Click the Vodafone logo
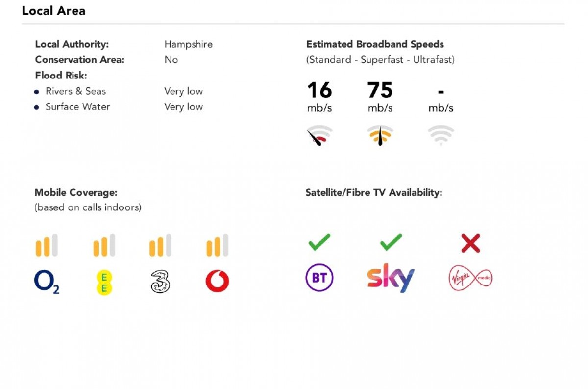588x389 pixels. [x=217, y=282]
